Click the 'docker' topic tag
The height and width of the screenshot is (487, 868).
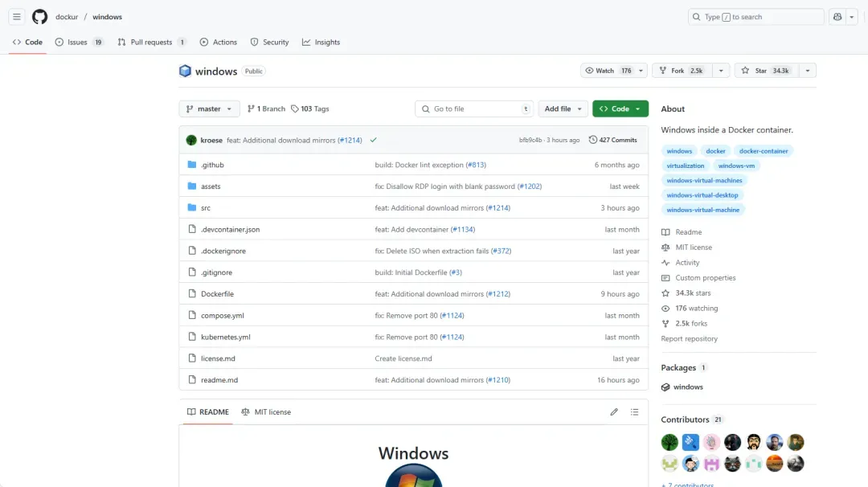click(x=715, y=151)
